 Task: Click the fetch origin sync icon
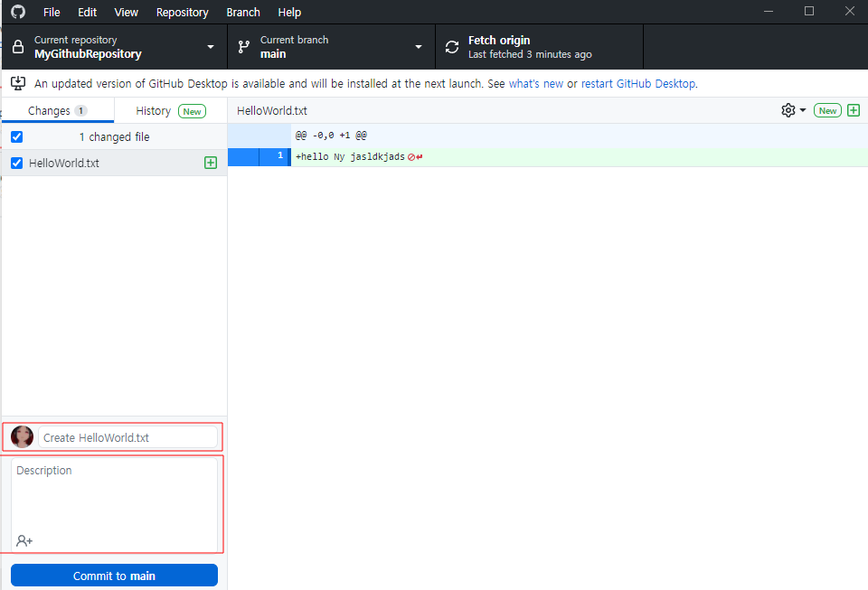(x=452, y=47)
